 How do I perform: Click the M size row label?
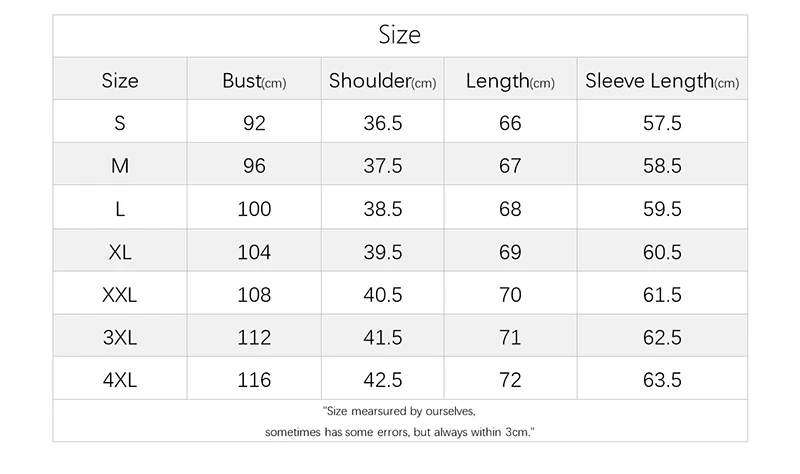[120, 167]
